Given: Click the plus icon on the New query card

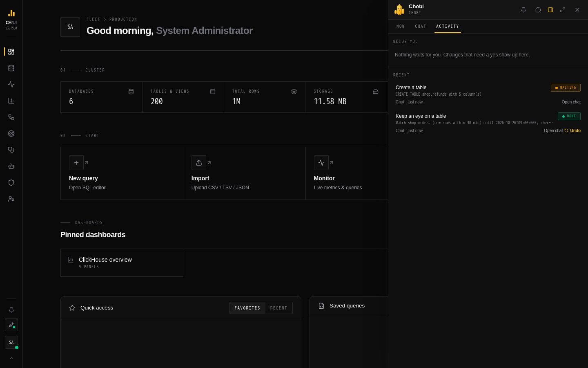Looking at the screenshot, I should coord(76,163).
